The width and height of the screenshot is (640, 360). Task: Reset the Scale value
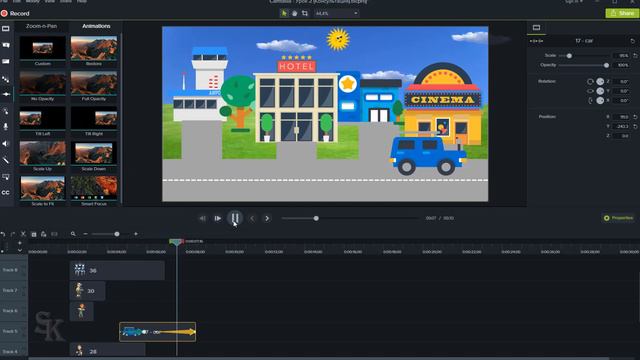[x=636, y=55]
